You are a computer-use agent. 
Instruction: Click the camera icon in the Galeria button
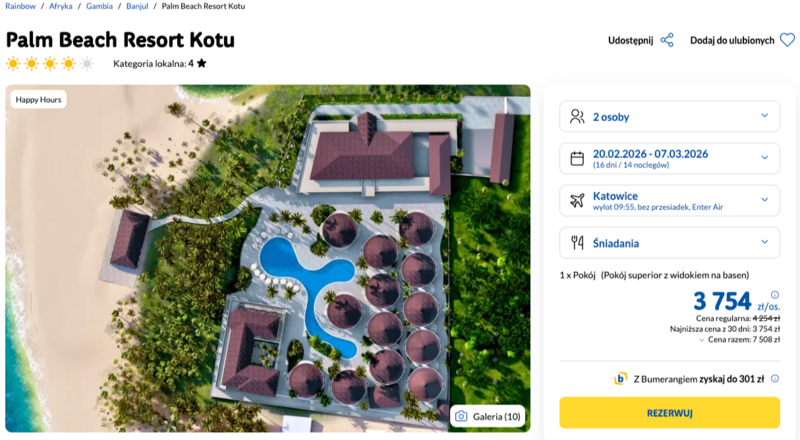(461, 416)
